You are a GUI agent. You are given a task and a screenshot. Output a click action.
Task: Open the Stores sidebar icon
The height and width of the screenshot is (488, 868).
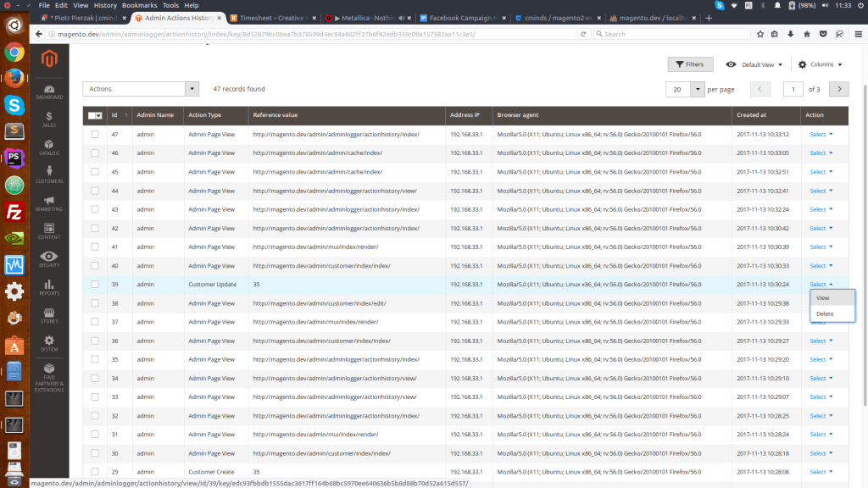pyautogui.click(x=49, y=315)
